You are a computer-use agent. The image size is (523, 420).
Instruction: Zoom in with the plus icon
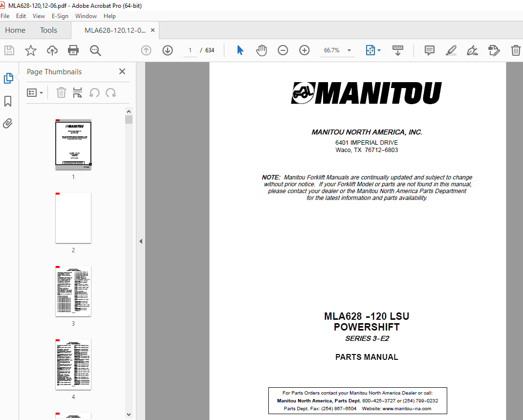click(x=304, y=50)
